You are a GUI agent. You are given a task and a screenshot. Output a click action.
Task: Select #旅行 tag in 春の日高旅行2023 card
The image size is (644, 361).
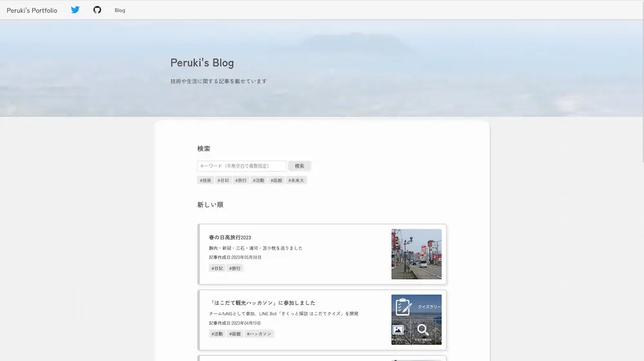tap(234, 268)
